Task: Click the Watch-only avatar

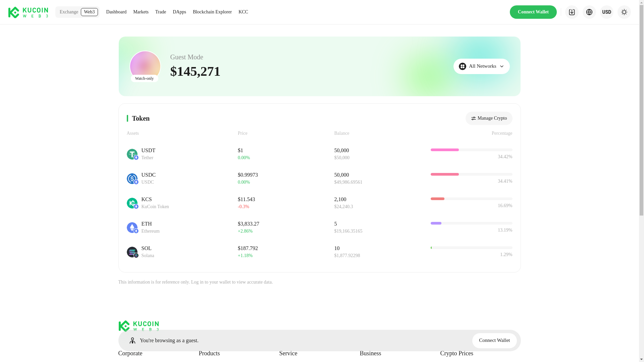Action: [x=145, y=66]
